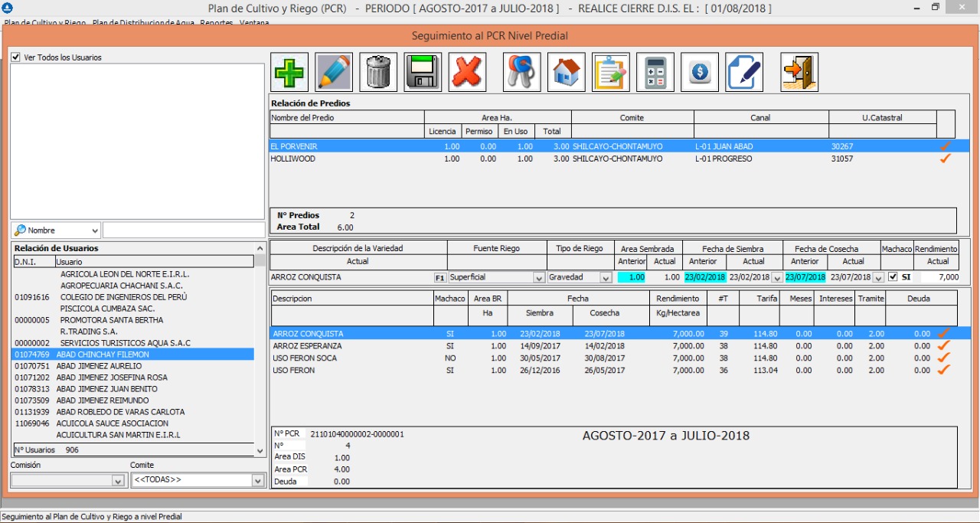Open the Fuente Riego Superficial dropdown

(x=538, y=277)
